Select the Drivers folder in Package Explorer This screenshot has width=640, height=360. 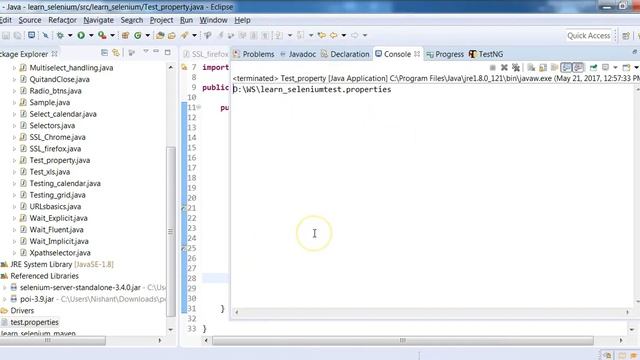pos(22,311)
